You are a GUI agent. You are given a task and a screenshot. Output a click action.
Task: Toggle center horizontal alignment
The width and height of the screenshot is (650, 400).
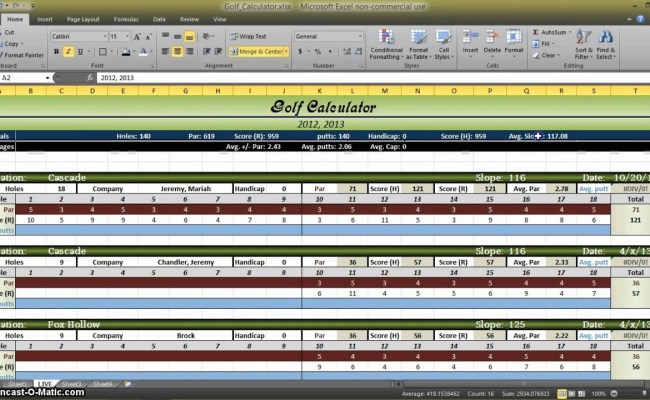pos(177,51)
